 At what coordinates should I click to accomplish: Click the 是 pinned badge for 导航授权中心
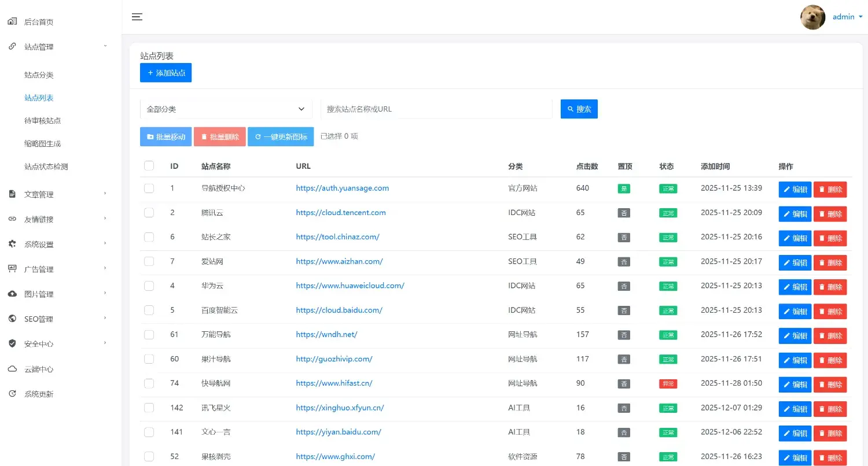point(624,188)
